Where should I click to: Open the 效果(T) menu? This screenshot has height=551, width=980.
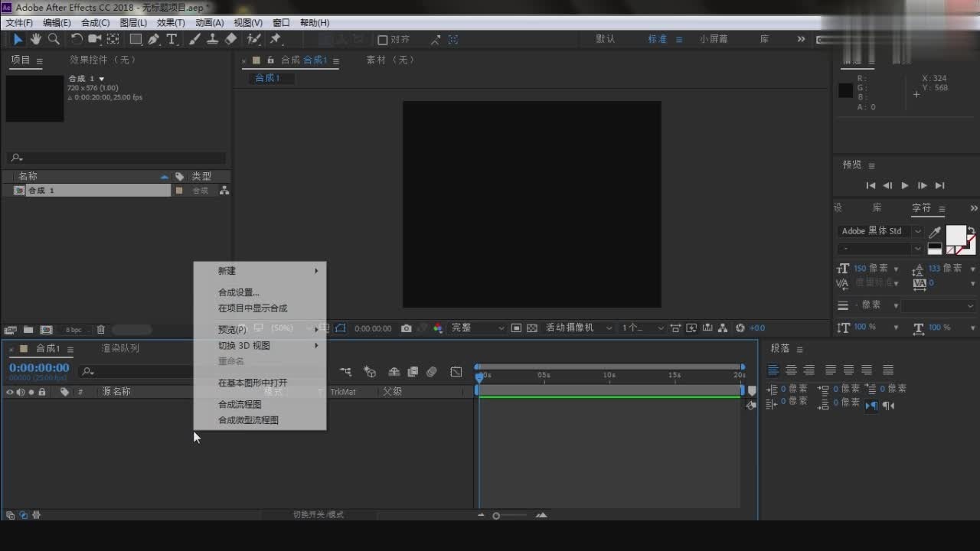171,23
